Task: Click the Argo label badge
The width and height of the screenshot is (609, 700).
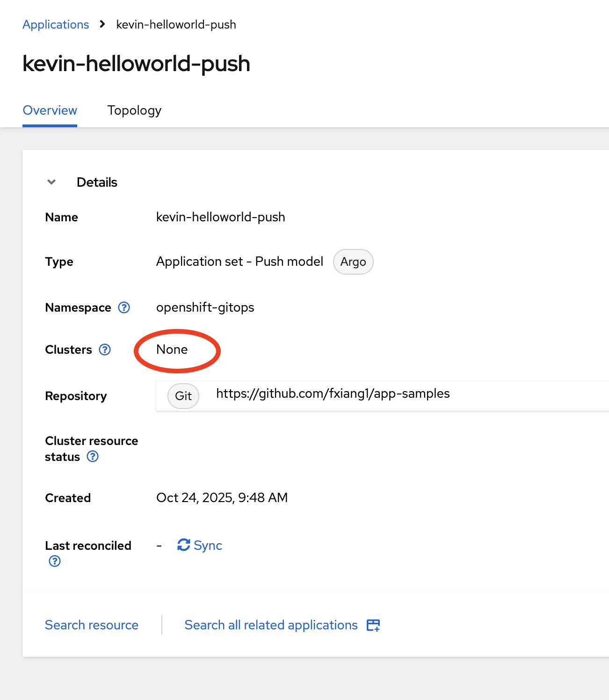Action: 353,262
